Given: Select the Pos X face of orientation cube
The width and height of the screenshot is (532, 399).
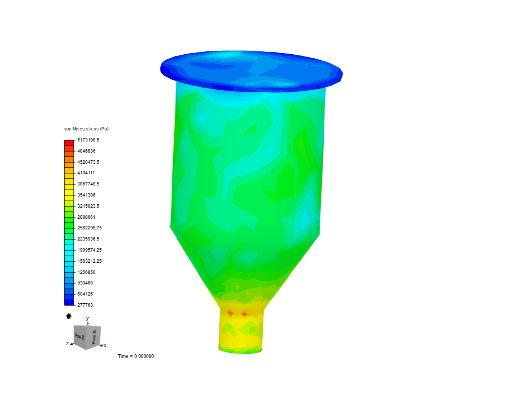Looking at the screenshot, I should (x=94, y=337).
